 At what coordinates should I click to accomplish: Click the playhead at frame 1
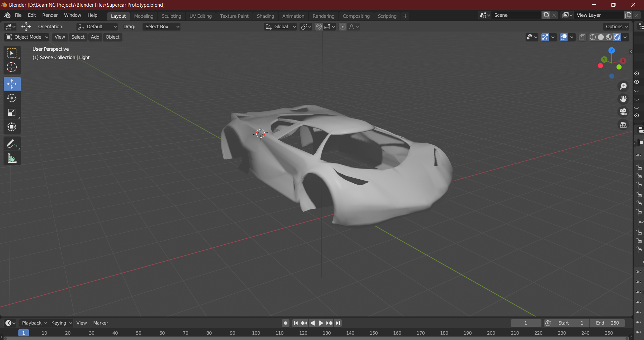(23, 333)
